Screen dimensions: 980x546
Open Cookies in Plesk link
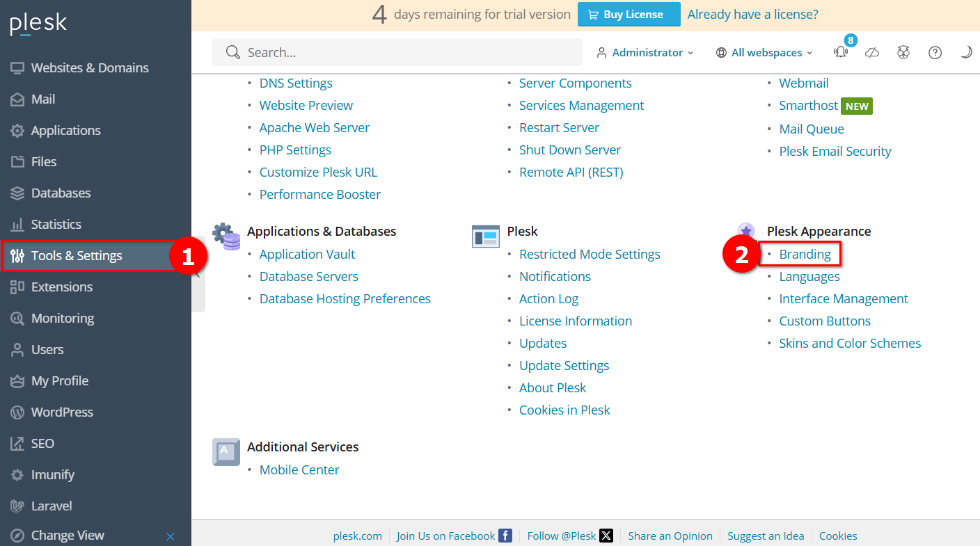tap(564, 410)
